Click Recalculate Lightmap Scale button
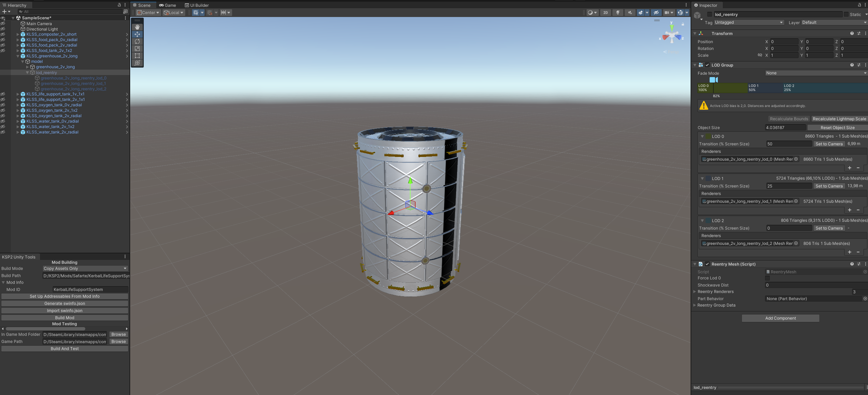 coord(839,119)
